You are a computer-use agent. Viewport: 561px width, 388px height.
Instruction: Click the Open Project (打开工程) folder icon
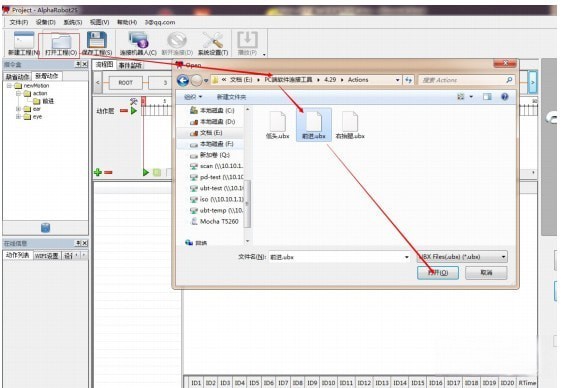pyautogui.click(x=61, y=42)
